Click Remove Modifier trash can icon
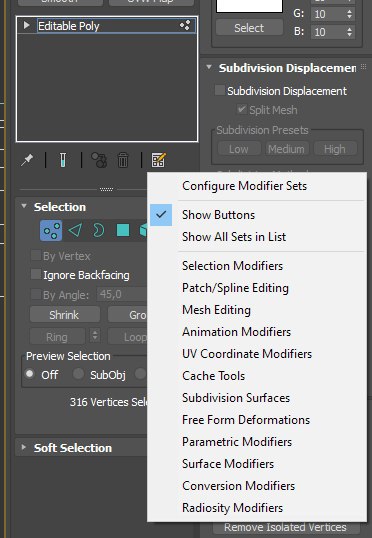Viewport: 372px width, 538px height. click(123, 160)
